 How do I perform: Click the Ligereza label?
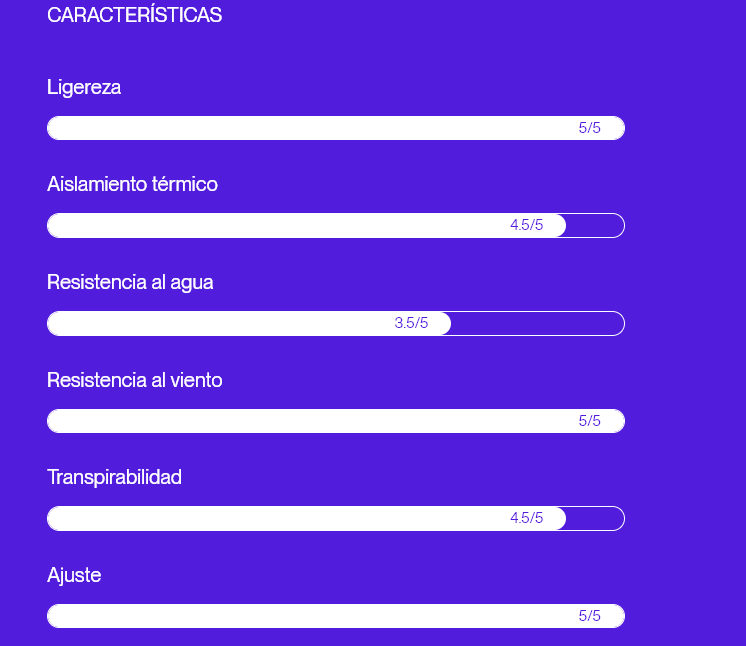tap(84, 87)
